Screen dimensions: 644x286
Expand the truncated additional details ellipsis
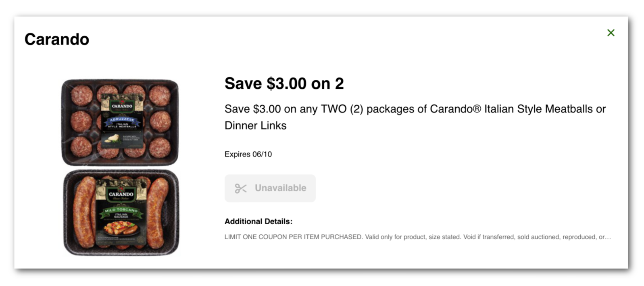(x=609, y=237)
